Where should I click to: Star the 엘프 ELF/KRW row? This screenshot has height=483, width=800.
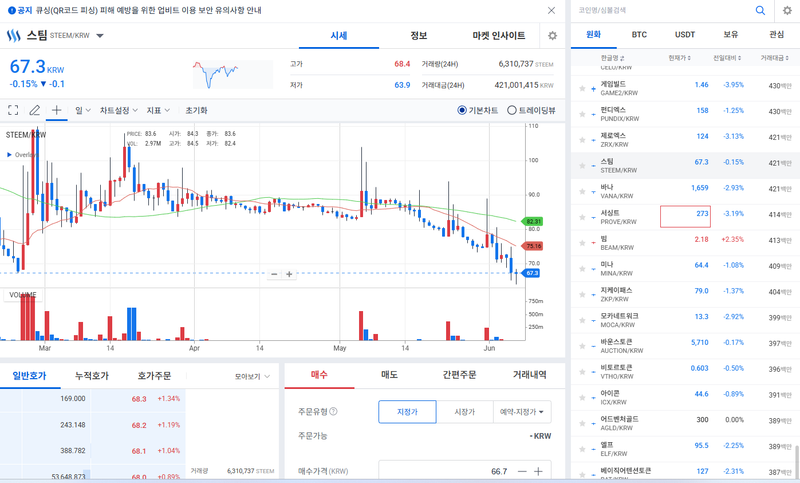pyautogui.click(x=582, y=449)
